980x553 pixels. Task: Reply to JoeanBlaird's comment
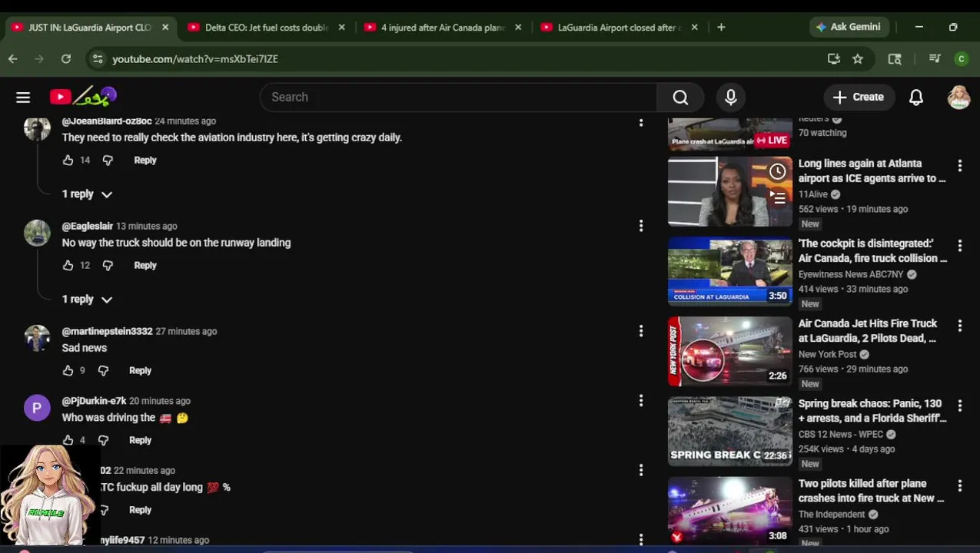click(145, 160)
